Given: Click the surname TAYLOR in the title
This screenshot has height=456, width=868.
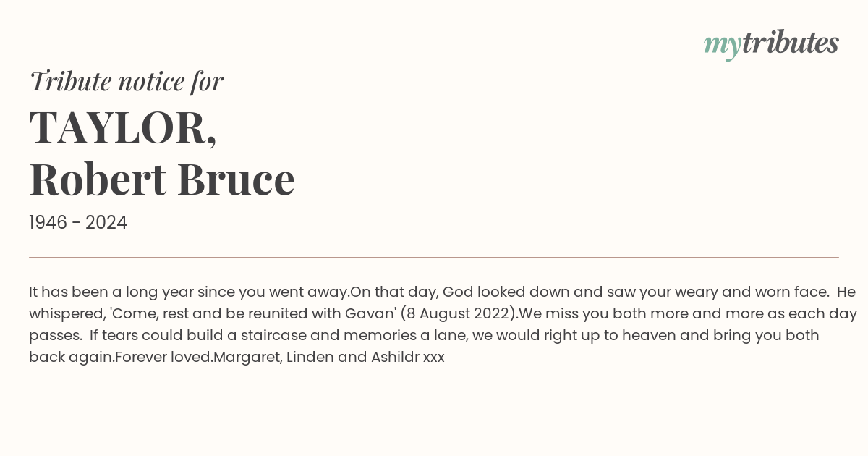Looking at the screenshot, I should pyautogui.click(x=123, y=127).
